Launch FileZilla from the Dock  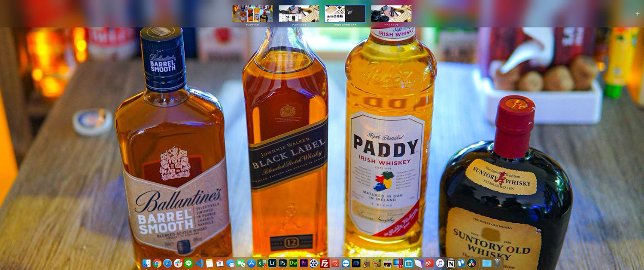(325, 263)
